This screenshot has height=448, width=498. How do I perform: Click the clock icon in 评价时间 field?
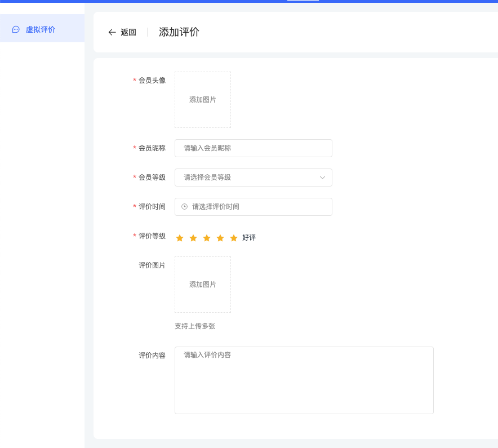[x=184, y=207]
